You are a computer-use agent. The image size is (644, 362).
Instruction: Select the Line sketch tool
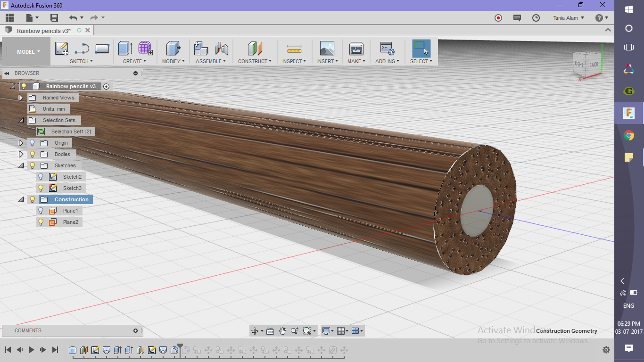click(x=82, y=49)
